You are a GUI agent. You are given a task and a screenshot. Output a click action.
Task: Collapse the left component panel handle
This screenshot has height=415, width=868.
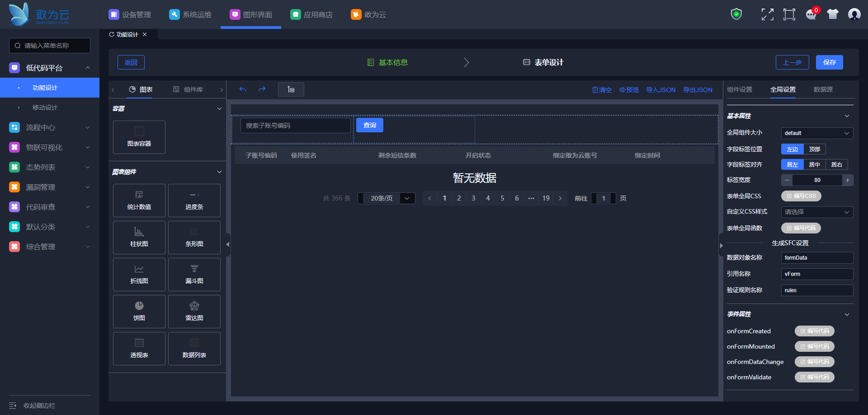(x=228, y=244)
